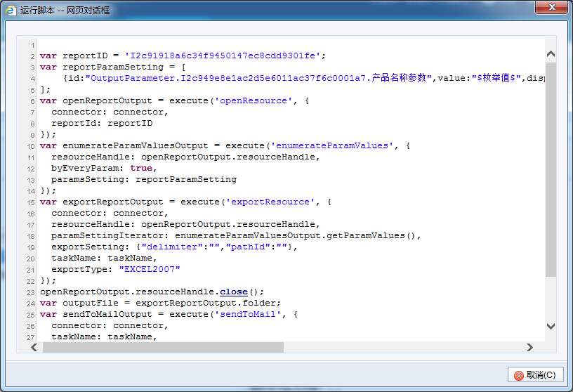Click the true keyword on line 12
Viewport: 573px width, 392px height.
pos(141,168)
